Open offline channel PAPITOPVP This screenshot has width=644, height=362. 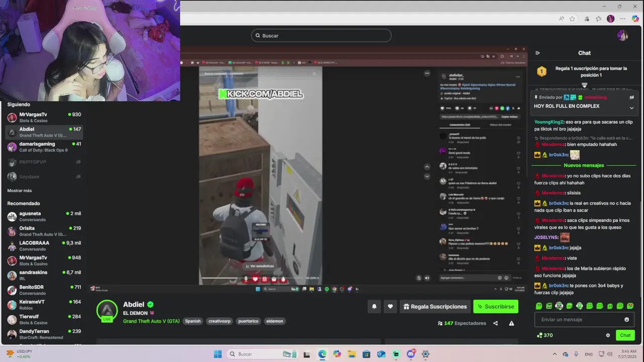(44, 162)
